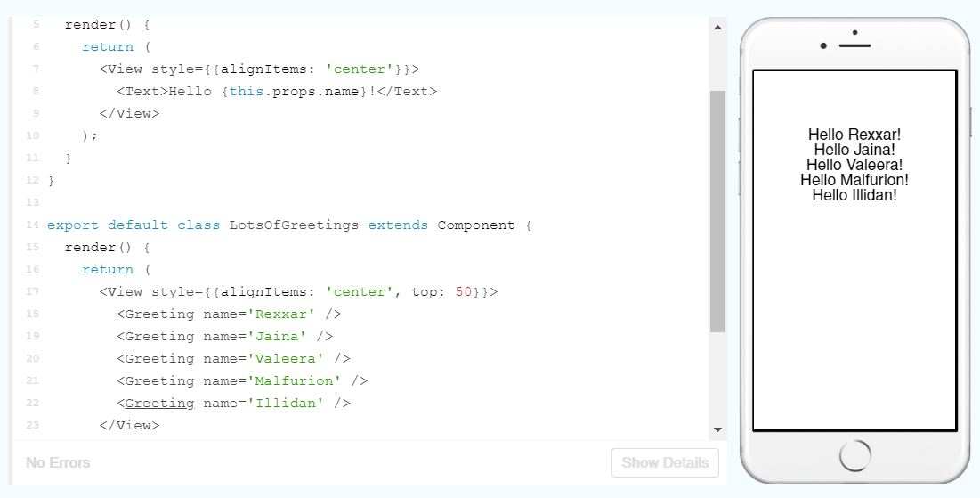The height and width of the screenshot is (498, 980).
Task: Click the scrollbar up arrow in the editor
Action: [x=717, y=28]
